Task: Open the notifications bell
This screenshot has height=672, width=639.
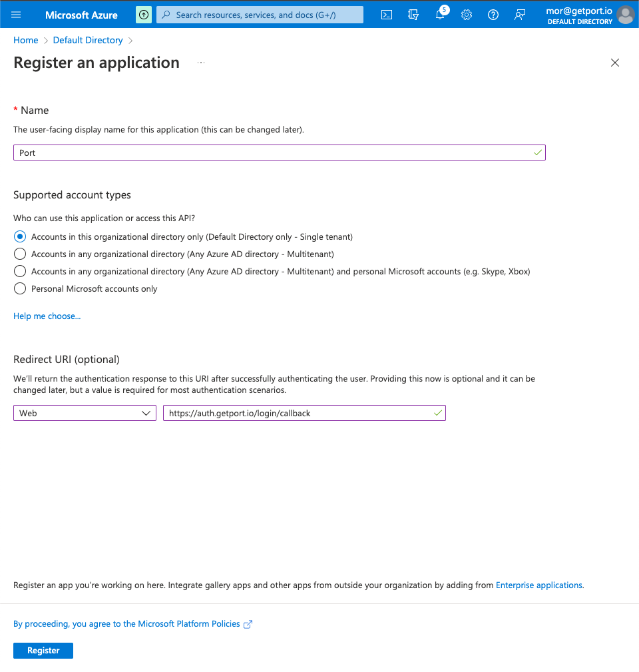Action: tap(440, 15)
